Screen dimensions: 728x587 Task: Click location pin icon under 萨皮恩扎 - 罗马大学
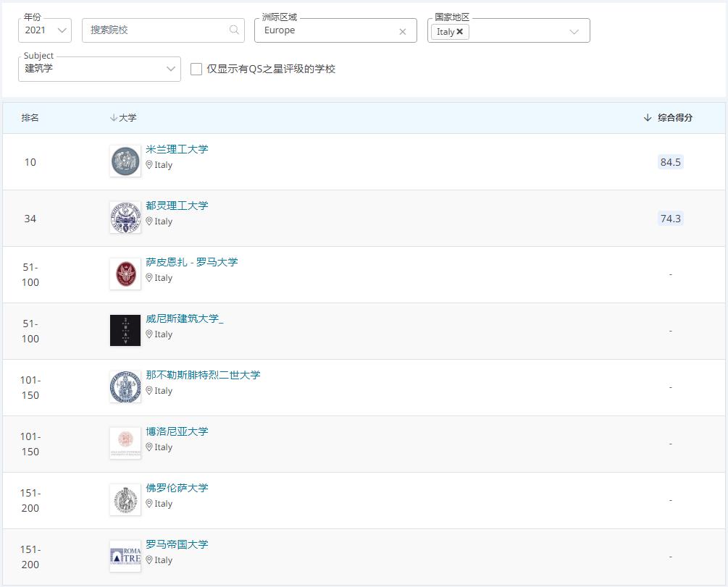[x=149, y=277]
